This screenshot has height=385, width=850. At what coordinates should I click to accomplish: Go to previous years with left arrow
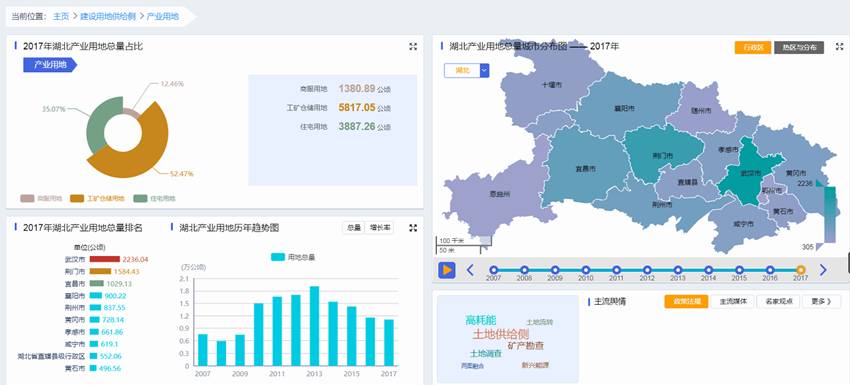pyautogui.click(x=470, y=270)
